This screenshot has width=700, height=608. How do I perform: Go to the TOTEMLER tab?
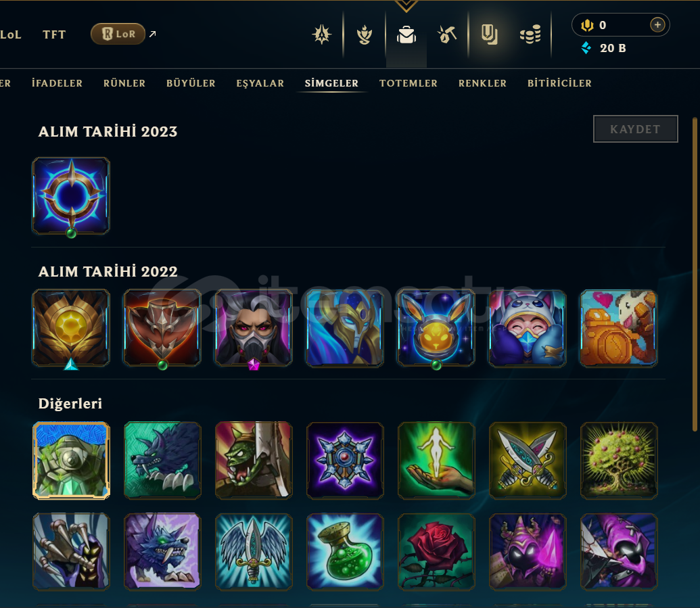tap(408, 83)
